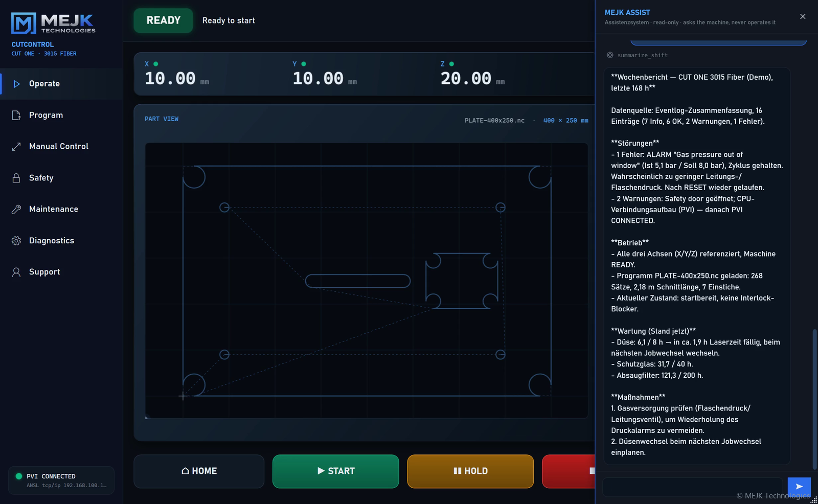Go to Manual Control section
Viewport: 818px width, 504px height.
61,147
